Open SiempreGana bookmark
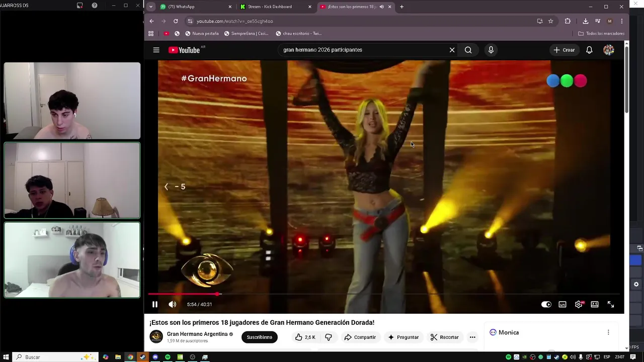 [246, 34]
